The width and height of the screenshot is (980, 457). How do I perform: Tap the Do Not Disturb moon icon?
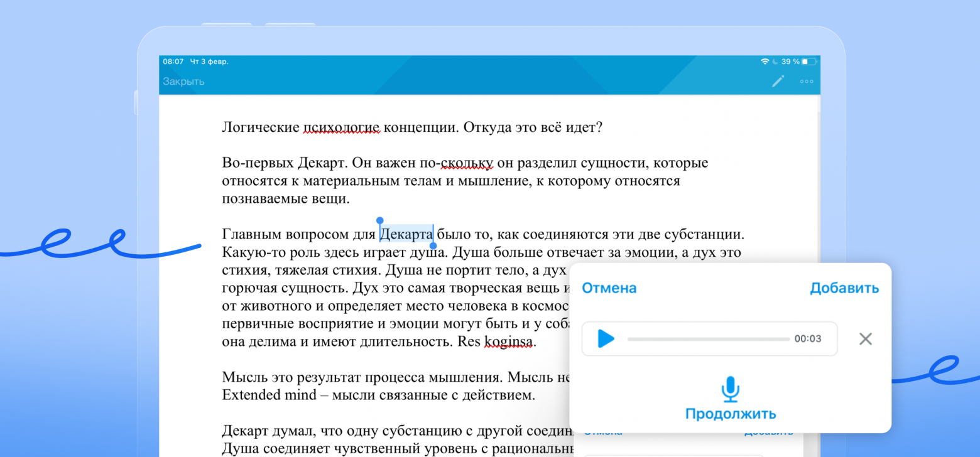[x=775, y=62]
